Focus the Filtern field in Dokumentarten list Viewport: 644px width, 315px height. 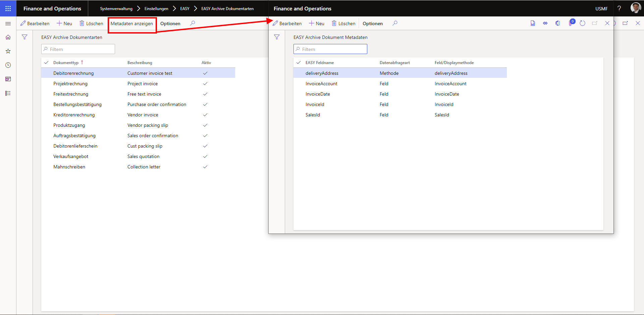[x=78, y=49]
